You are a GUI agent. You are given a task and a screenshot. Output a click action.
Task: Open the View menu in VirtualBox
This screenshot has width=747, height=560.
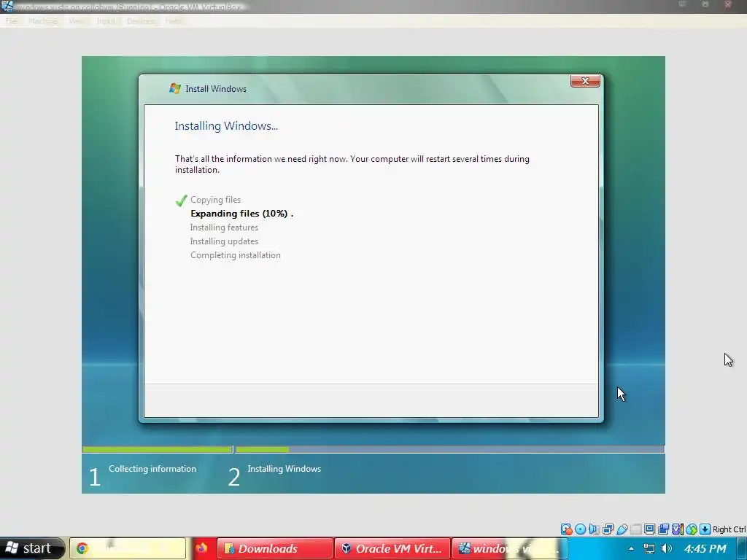[77, 21]
